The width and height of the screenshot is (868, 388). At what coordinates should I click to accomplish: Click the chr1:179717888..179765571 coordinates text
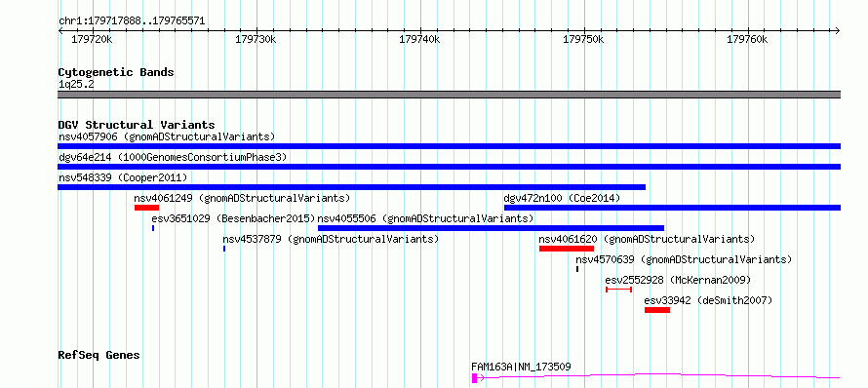132,21
